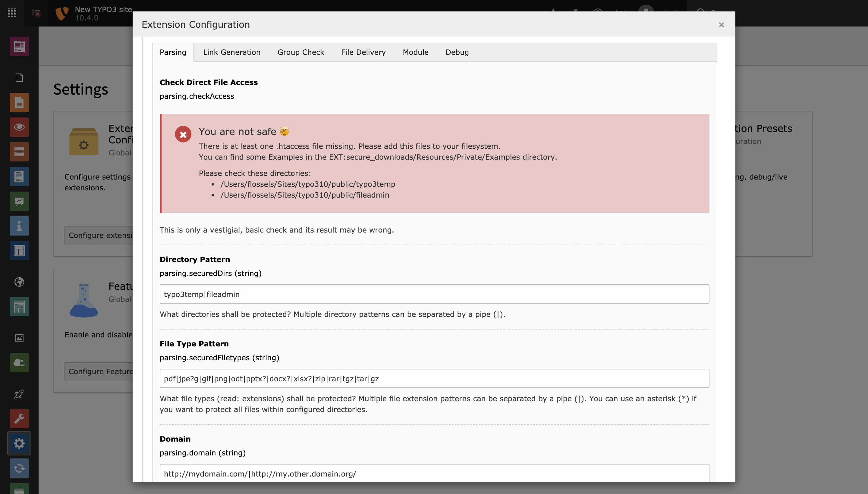Click the New TYPO3 site title
Viewport: 868px width, 494px height.
point(103,10)
